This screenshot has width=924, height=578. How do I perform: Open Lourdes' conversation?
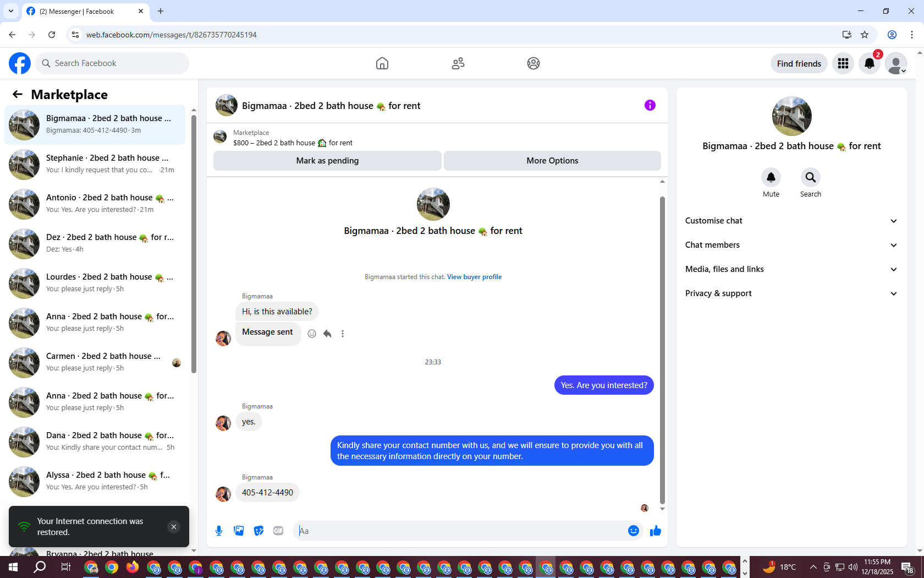[95, 283]
